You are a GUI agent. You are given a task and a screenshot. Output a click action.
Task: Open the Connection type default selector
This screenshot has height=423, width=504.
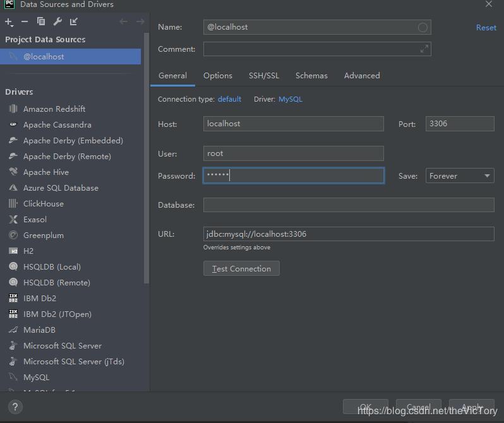pos(229,99)
